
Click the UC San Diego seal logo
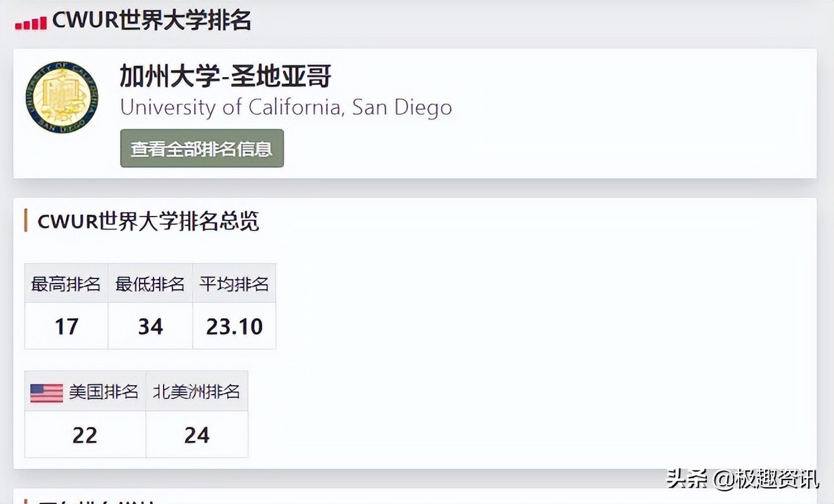coord(62,97)
